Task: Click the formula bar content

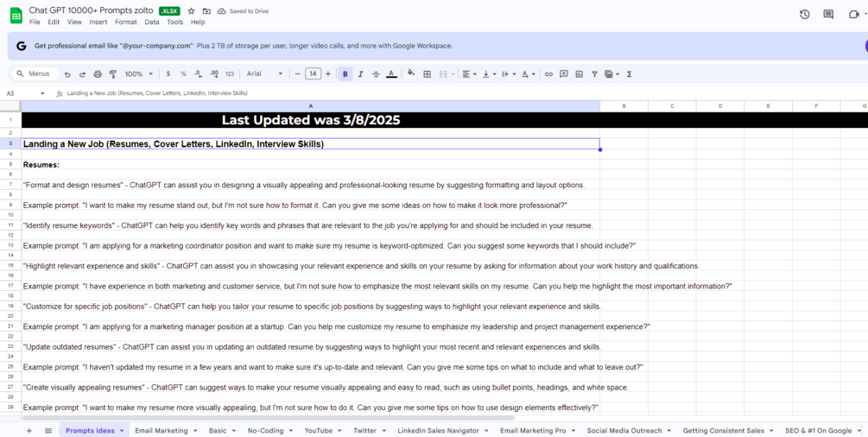Action: [x=157, y=93]
